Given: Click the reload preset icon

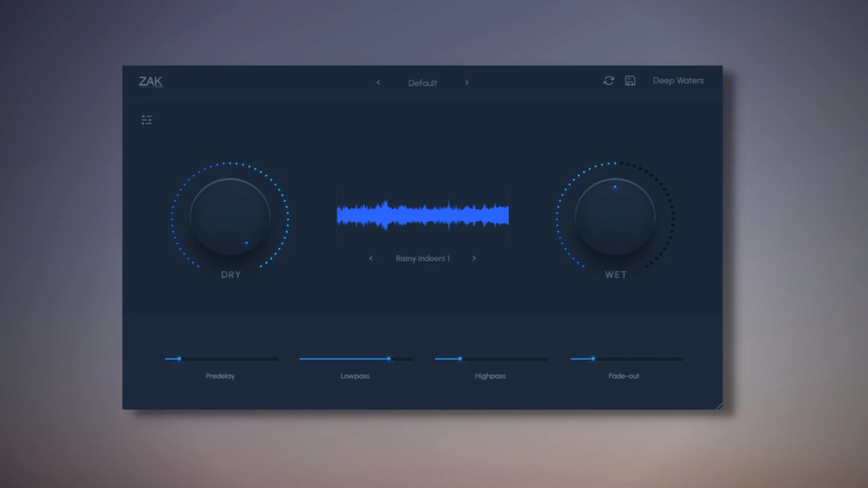Looking at the screenshot, I should 608,81.
